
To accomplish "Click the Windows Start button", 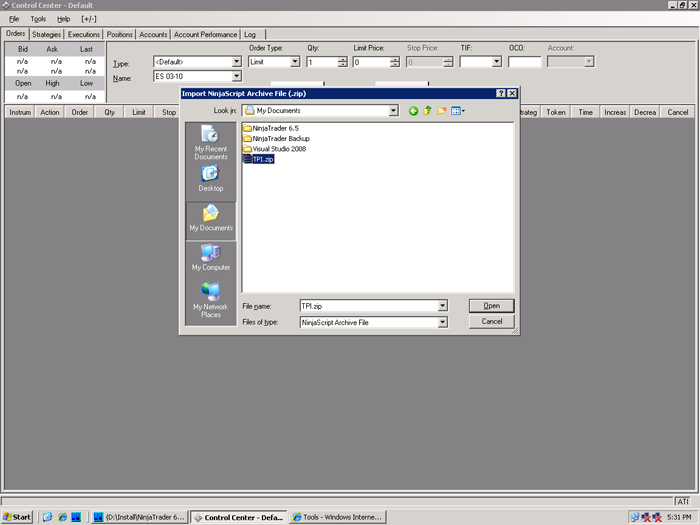I will click(x=17, y=517).
